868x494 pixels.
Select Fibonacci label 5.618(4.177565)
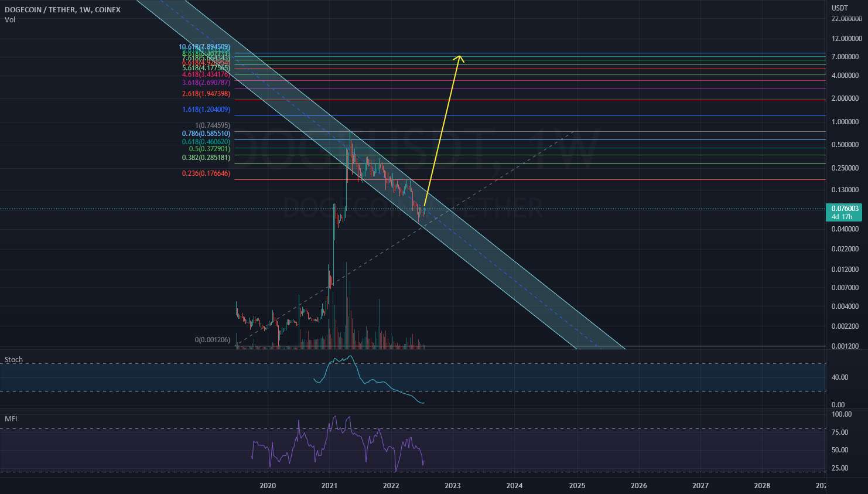(x=206, y=67)
